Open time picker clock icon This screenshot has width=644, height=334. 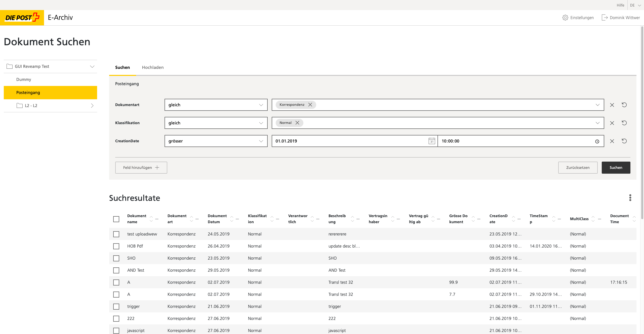[597, 141]
